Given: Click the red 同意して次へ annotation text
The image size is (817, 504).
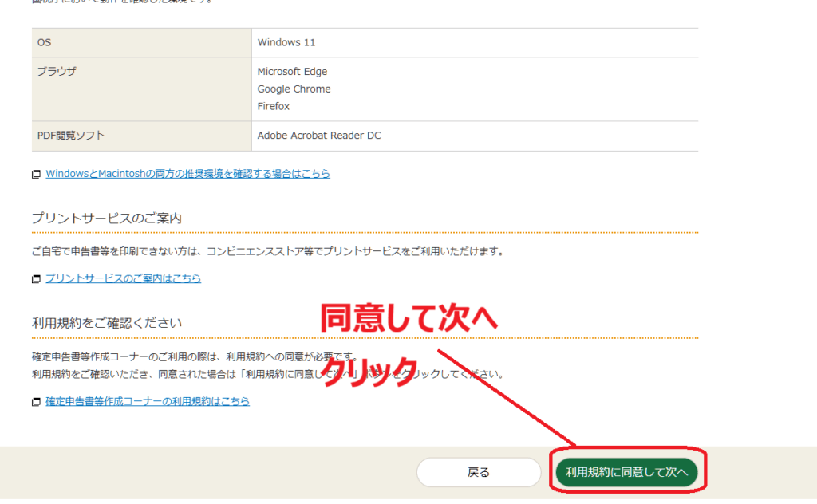Looking at the screenshot, I should tap(408, 318).
